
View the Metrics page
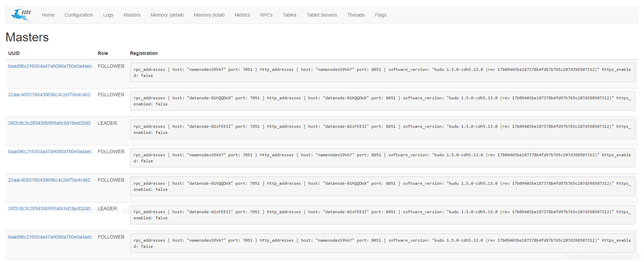[x=242, y=15]
